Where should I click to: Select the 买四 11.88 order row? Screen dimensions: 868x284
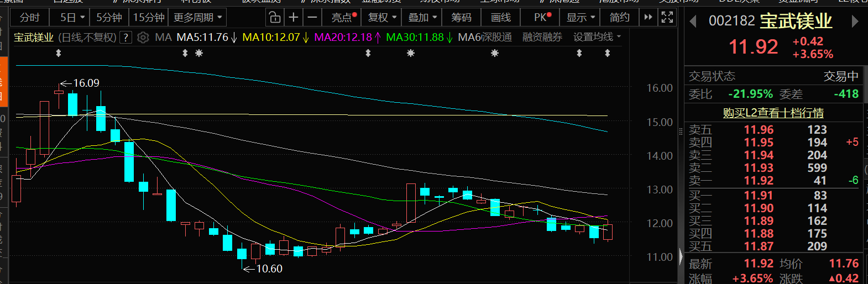pos(773,234)
